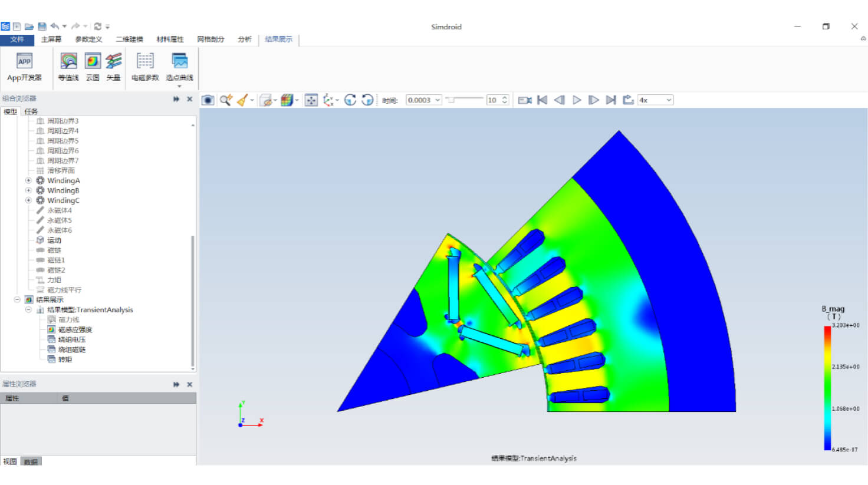Open the 4x playback speed dropdown
Image resolution: width=868 pixels, height=485 pixels.
coord(669,100)
